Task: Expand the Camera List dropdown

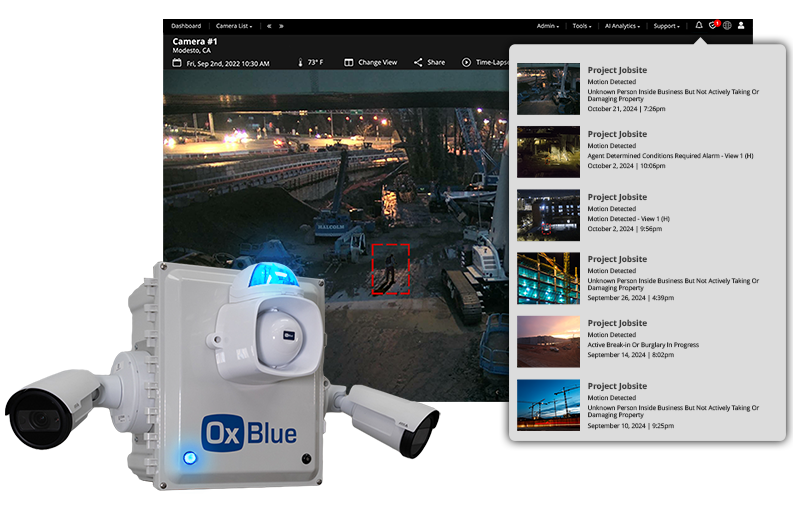Action: point(234,26)
